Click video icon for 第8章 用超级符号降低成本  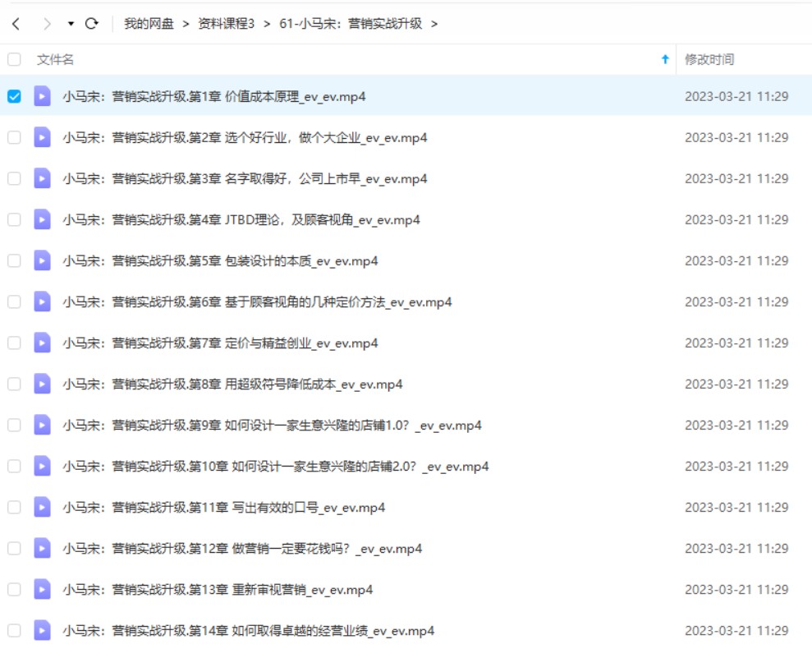(x=42, y=384)
